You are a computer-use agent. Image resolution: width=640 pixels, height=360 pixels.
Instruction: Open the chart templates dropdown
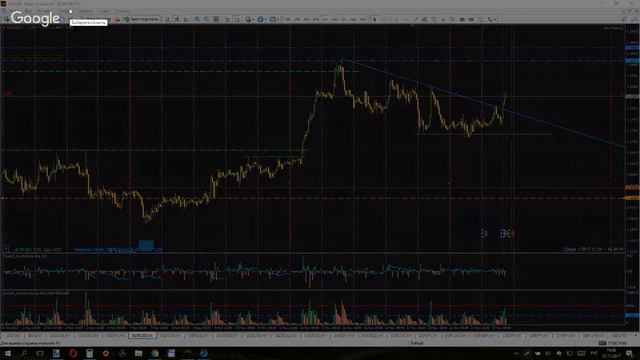tap(273, 19)
